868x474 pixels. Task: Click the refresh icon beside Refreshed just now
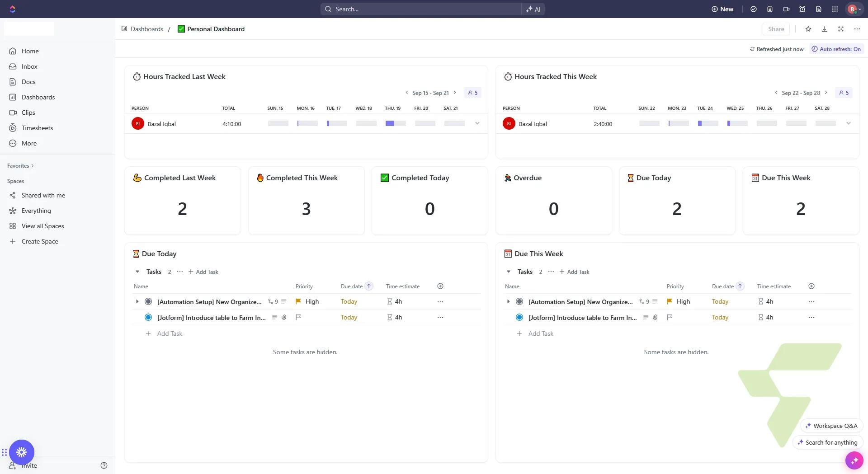coord(752,49)
